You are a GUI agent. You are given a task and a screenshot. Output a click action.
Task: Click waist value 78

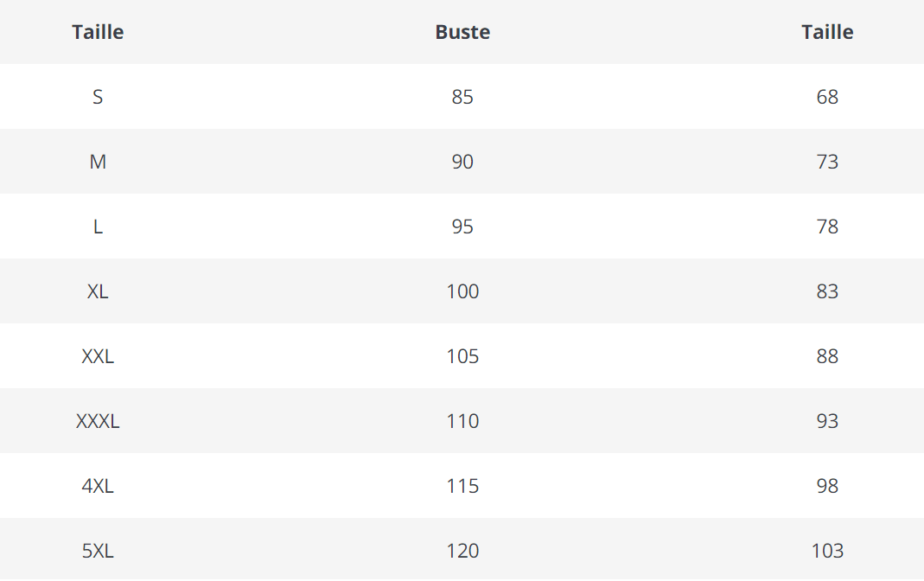click(x=827, y=227)
